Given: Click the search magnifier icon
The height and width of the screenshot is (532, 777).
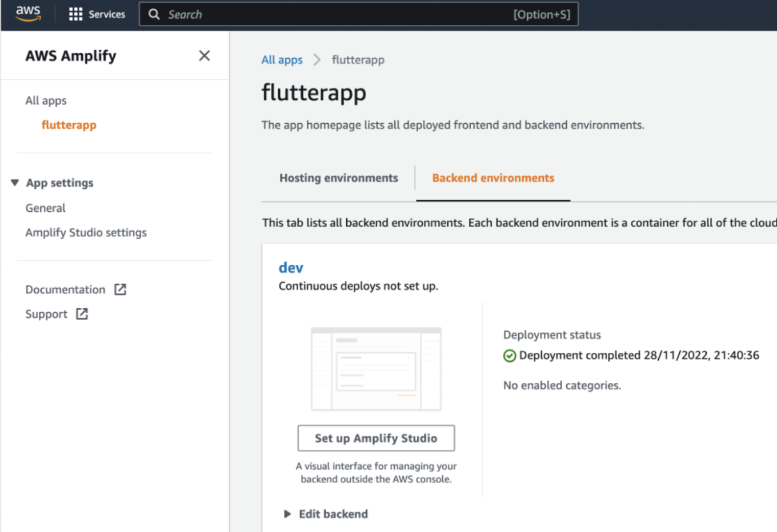Looking at the screenshot, I should [154, 14].
